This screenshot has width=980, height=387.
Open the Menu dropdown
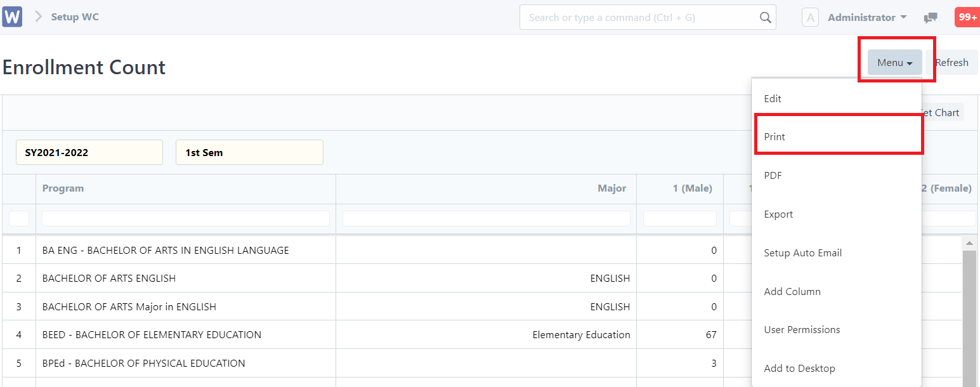pyautogui.click(x=894, y=62)
